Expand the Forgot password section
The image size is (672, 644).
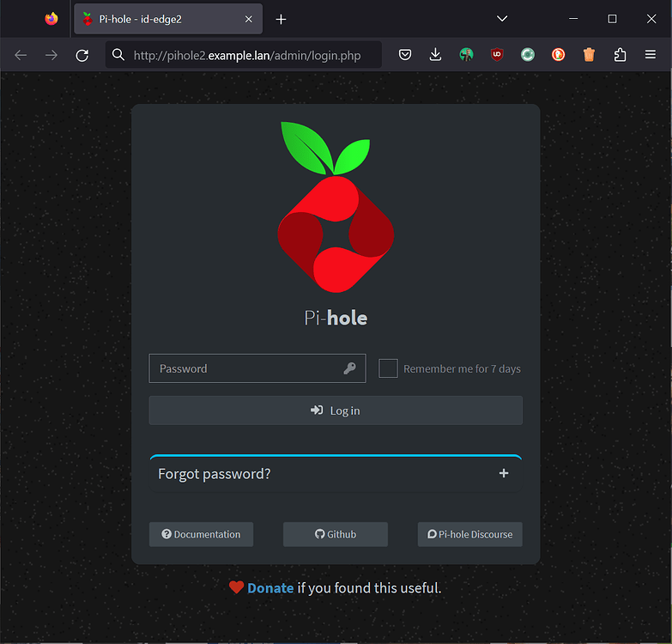pos(215,474)
